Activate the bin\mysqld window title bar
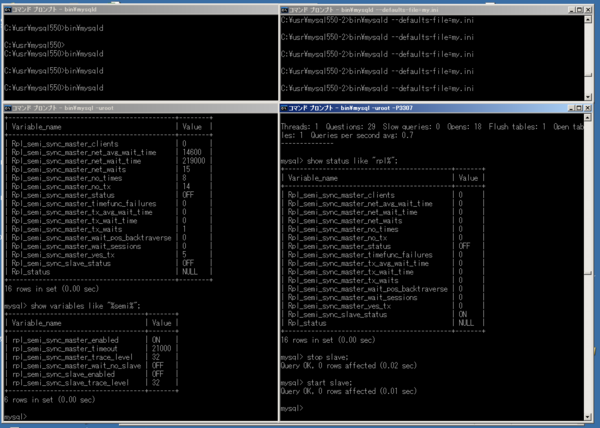Viewport: 600px width, 428px height. click(141, 10)
